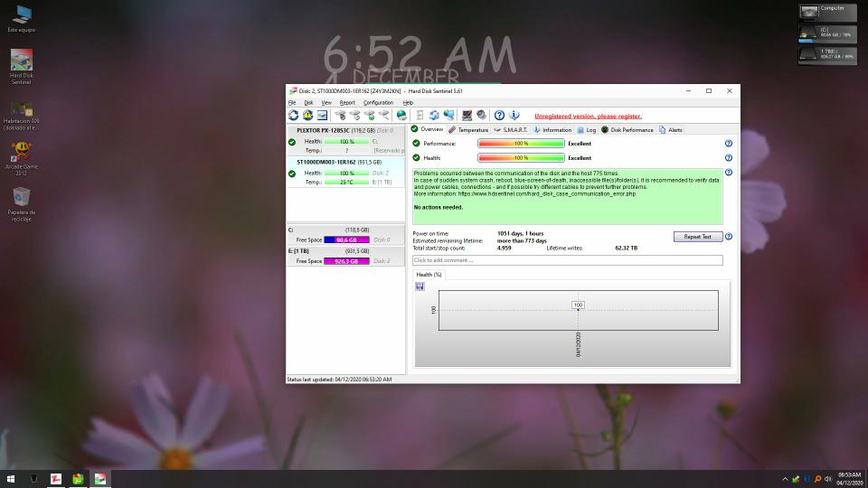This screenshot has width=868, height=488.
Task: Click the Repeat Test button
Action: 697,236
